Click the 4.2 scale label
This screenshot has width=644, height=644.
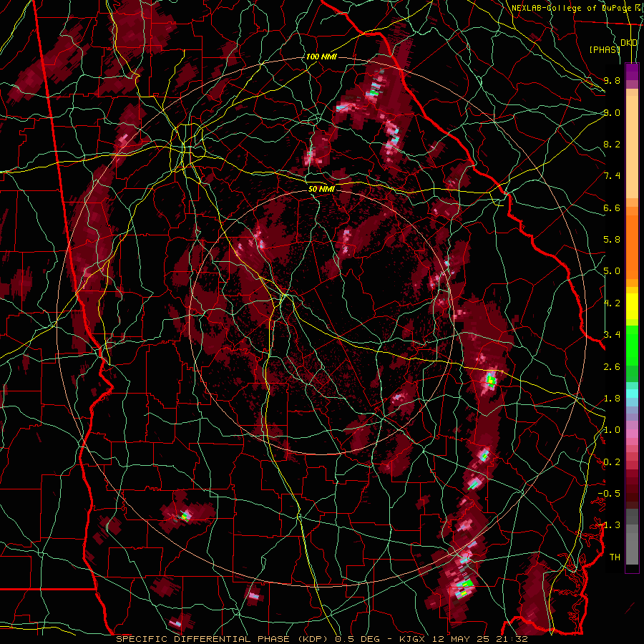point(612,303)
